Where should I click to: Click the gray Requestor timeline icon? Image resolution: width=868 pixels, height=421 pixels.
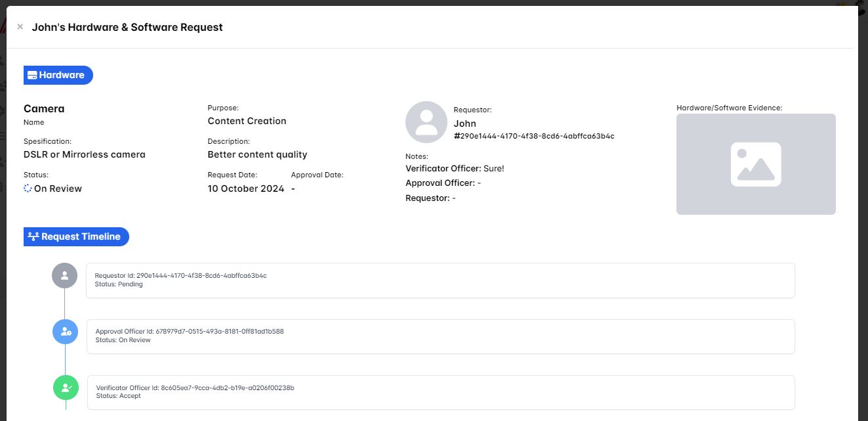[x=64, y=276]
